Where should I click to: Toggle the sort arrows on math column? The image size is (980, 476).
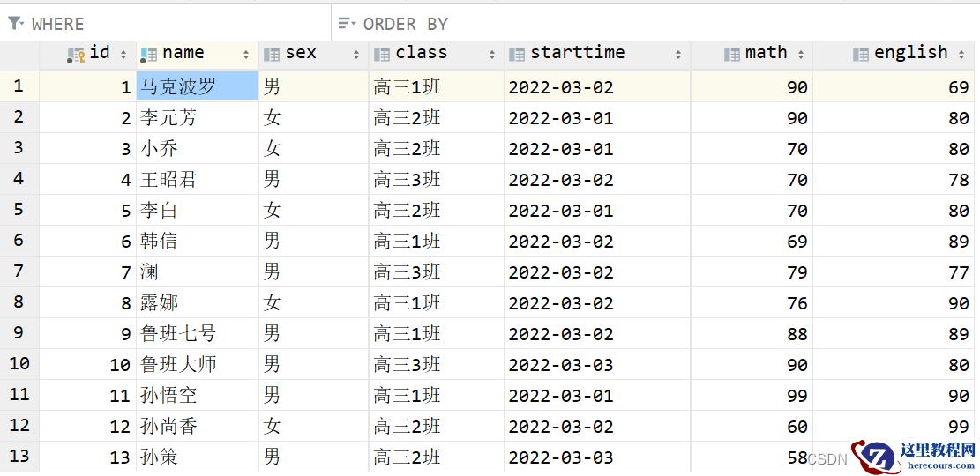click(801, 55)
